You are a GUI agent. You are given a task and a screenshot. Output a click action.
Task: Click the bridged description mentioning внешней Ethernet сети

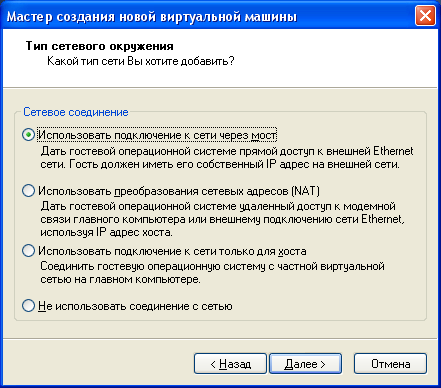click(227, 158)
